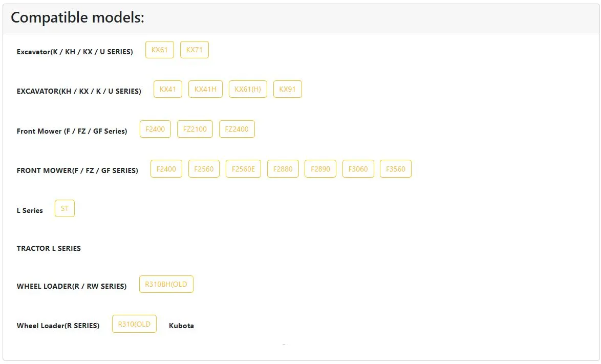Click the KX71 model tag
601x364 pixels.
[x=195, y=50]
